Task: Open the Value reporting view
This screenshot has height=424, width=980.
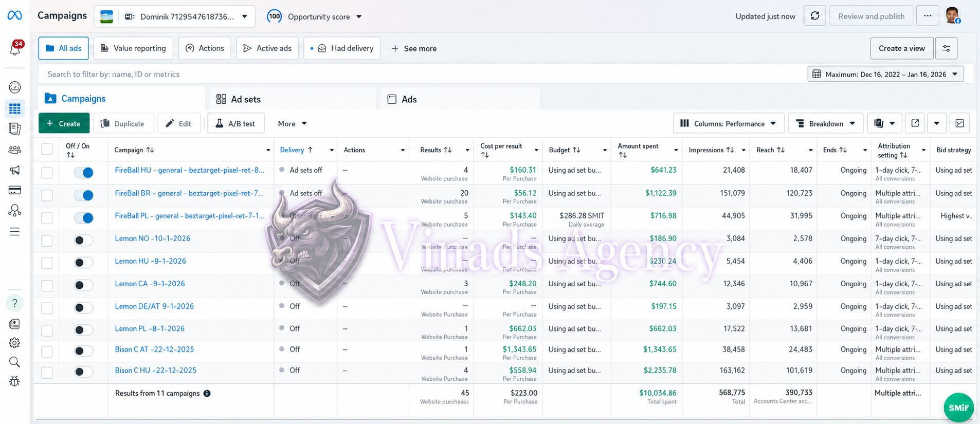Action: (133, 48)
